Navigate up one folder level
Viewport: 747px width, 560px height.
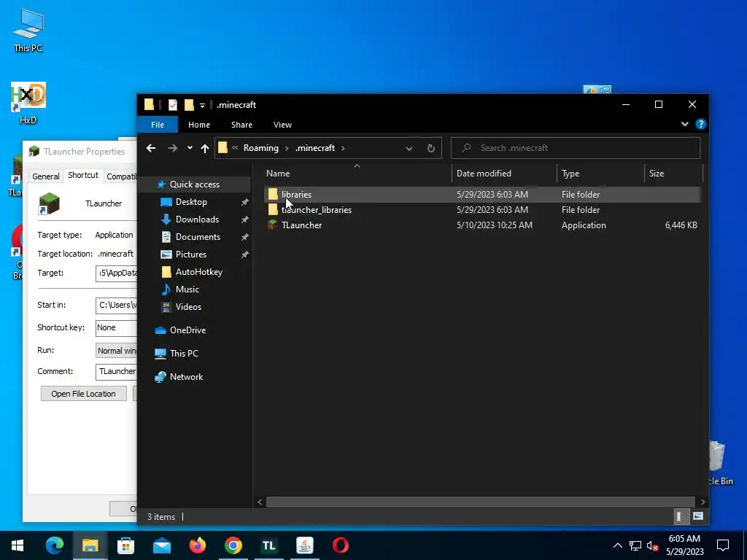(205, 148)
